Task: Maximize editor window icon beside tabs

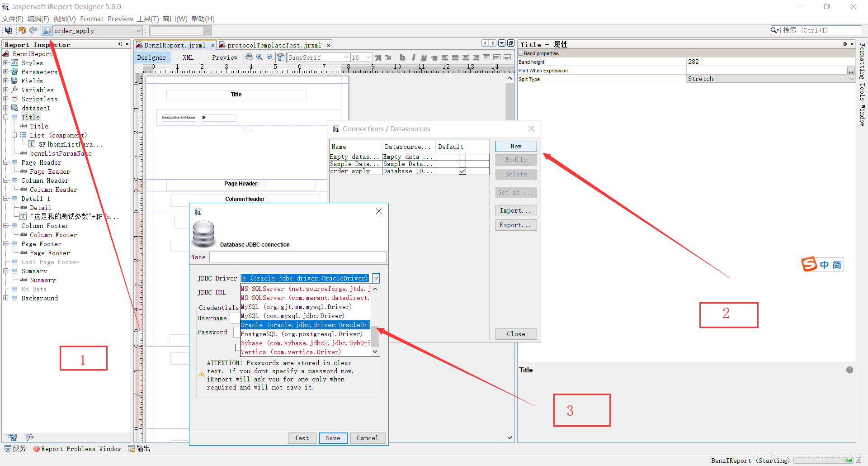Action: (511, 43)
